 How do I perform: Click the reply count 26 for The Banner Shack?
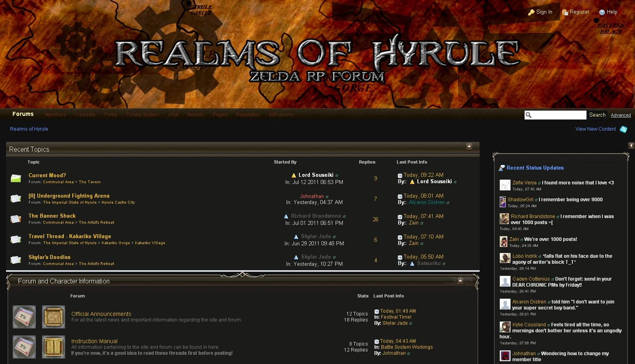pos(375,220)
